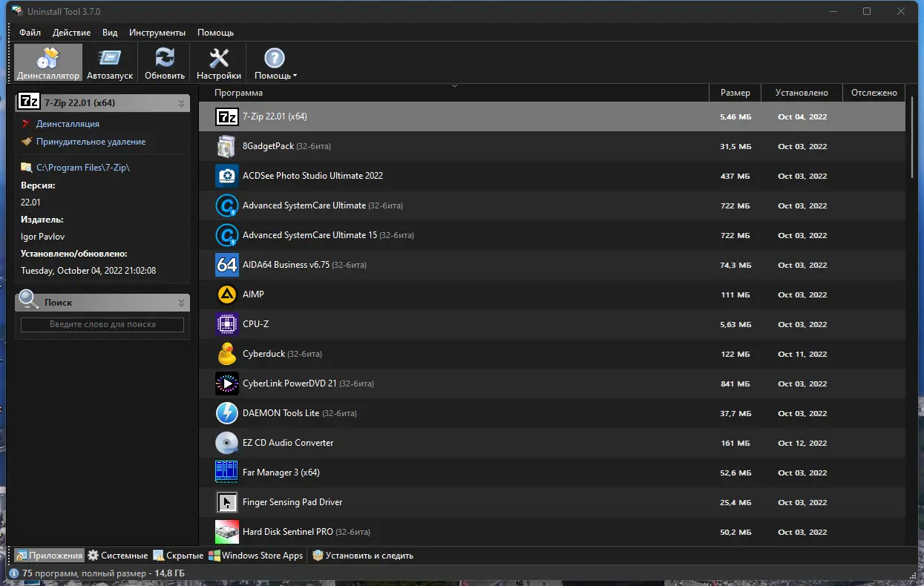Click the 37,7 МБ size of DAEMON Tools
Viewport: 924px width, 586px height.
(x=735, y=414)
